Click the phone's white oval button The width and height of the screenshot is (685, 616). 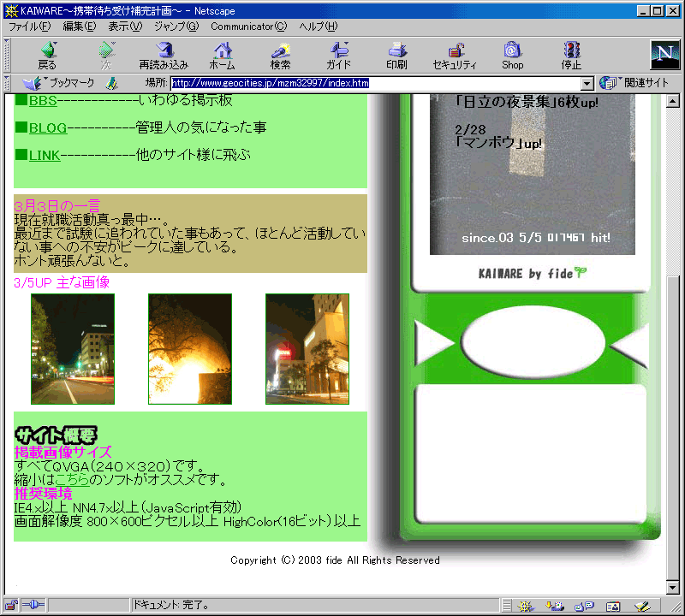point(533,341)
